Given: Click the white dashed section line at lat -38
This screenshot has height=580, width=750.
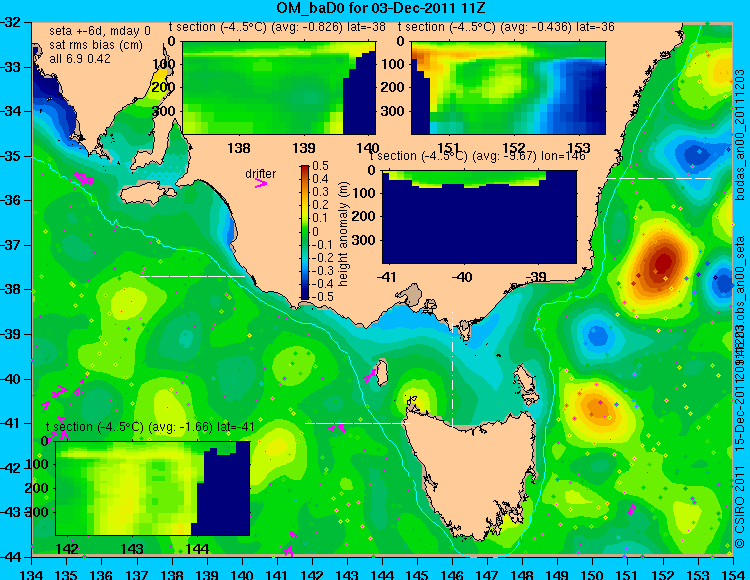Looking at the screenshot, I should coord(192,276).
